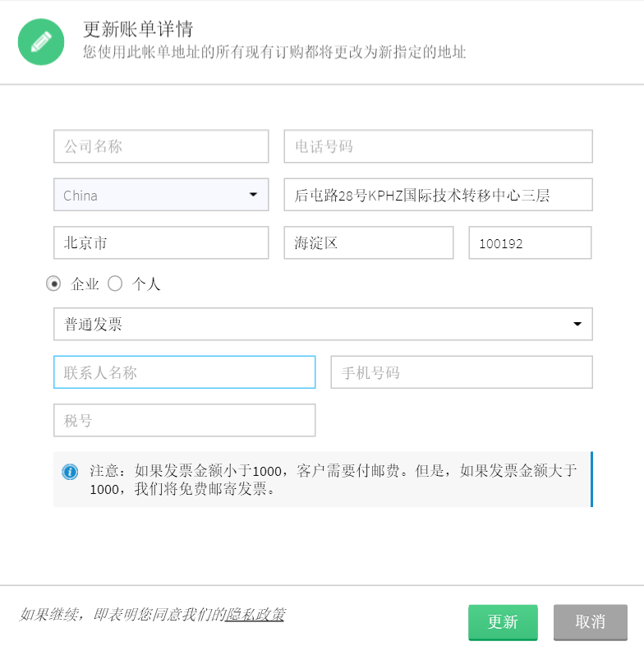The width and height of the screenshot is (644, 646).
Task: Select the 企业 radio button
Action: 54,284
